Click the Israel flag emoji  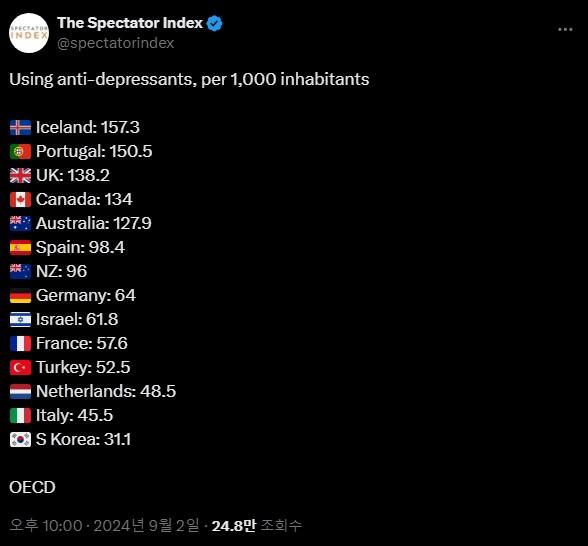[x=20, y=320]
